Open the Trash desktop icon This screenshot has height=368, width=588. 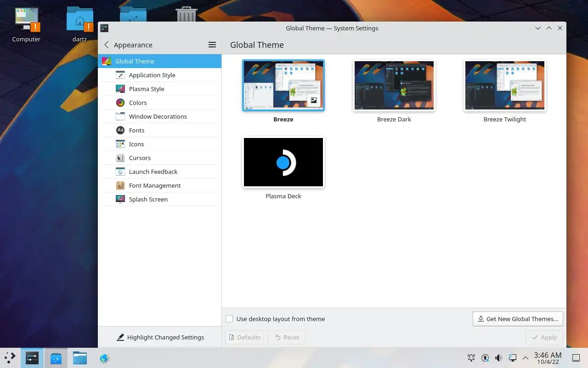point(187,14)
